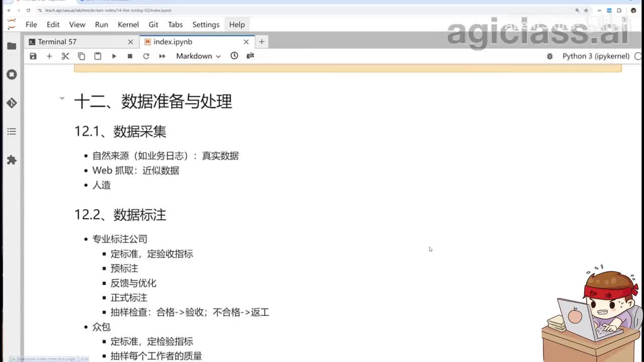Restart the kernel with the refresh icon
This screenshot has height=362, width=644.
click(x=146, y=56)
